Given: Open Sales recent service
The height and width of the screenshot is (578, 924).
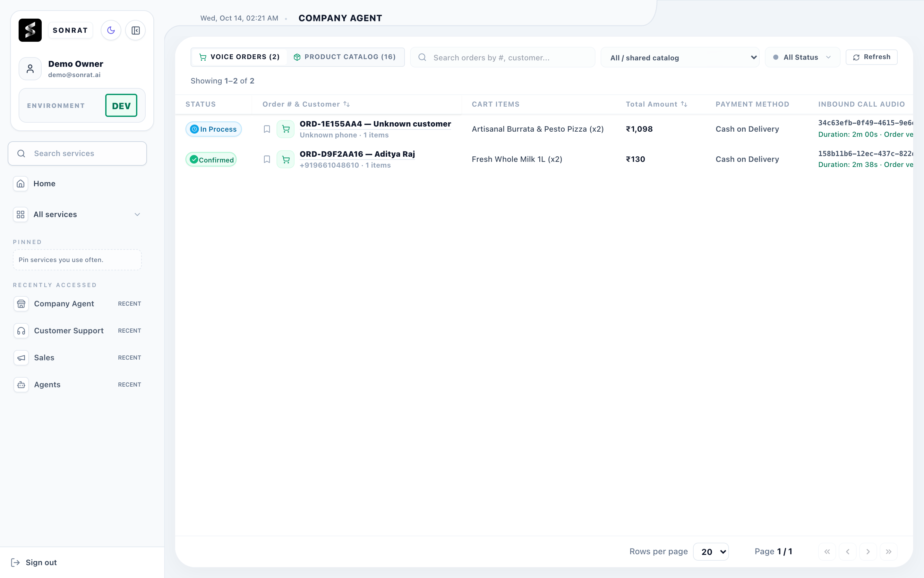Looking at the screenshot, I should (x=78, y=358).
